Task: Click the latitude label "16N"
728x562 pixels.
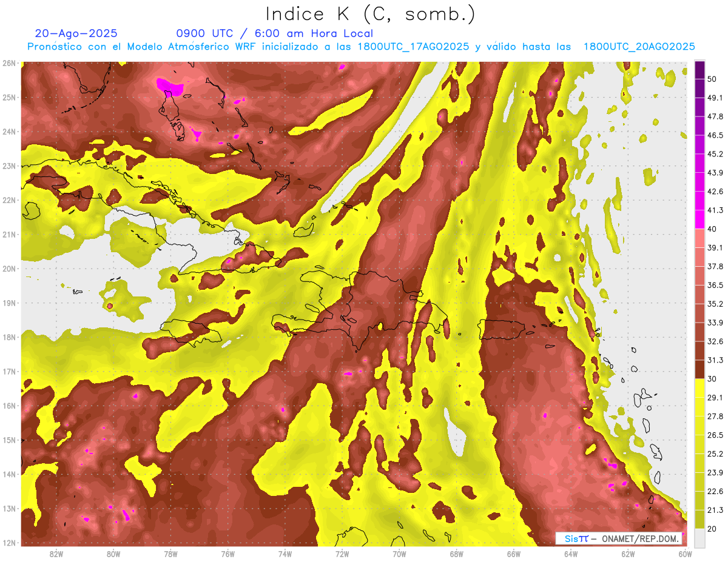Action: (9, 406)
